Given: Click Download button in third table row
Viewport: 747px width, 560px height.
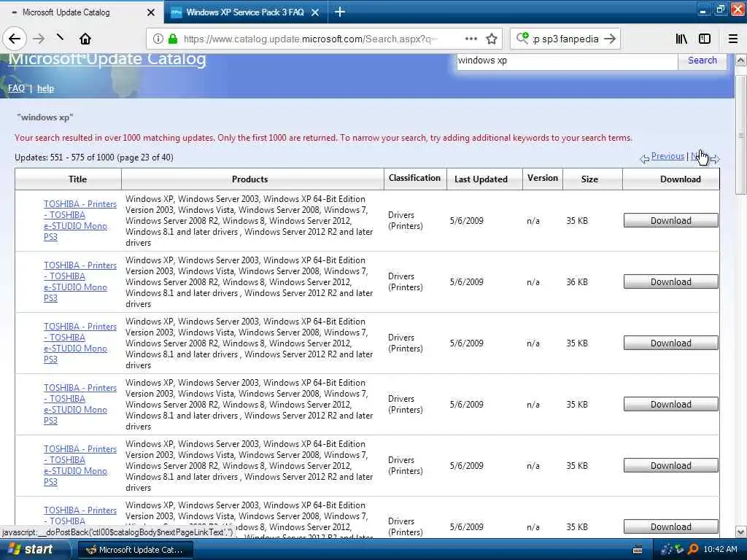Looking at the screenshot, I should pyautogui.click(x=671, y=343).
